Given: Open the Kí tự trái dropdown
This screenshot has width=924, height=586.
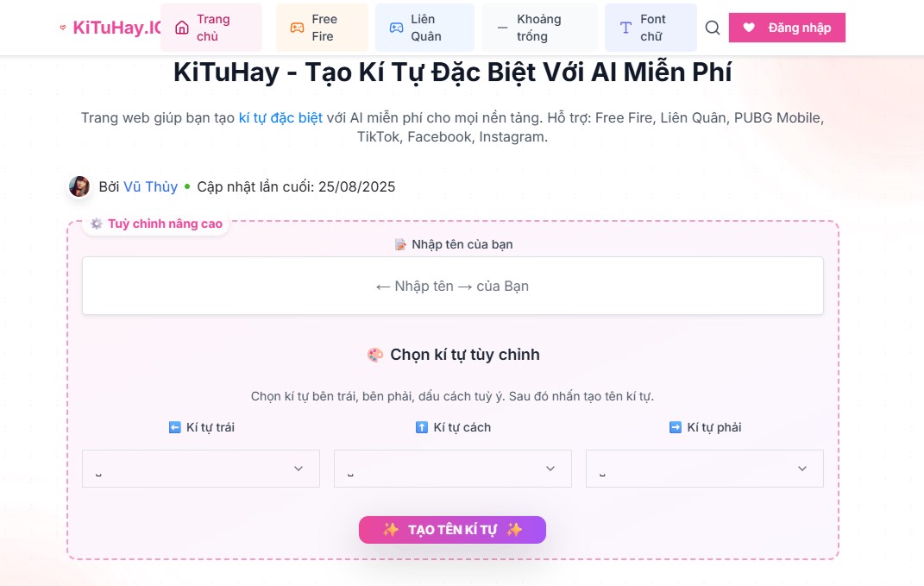Looking at the screenshot, I should (200, 468).
